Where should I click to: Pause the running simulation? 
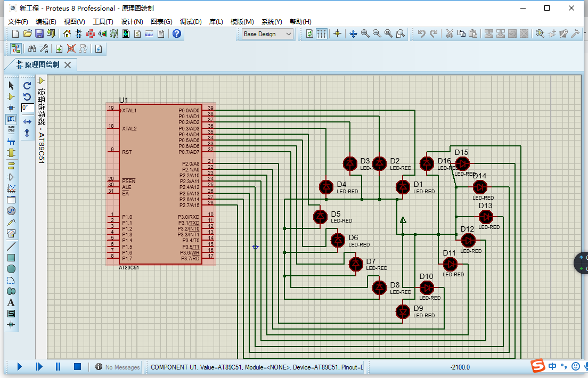pos(58,367)
